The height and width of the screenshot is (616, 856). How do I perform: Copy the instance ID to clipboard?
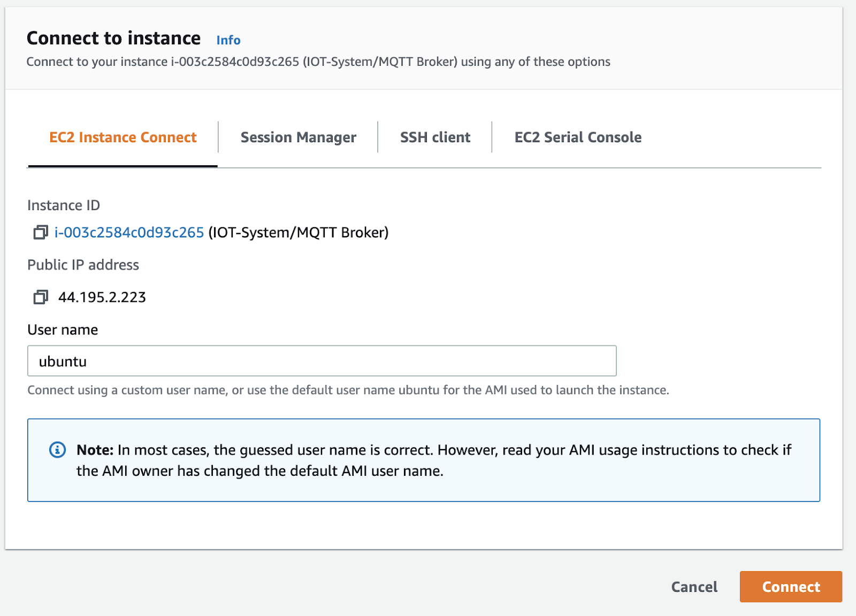41,233
